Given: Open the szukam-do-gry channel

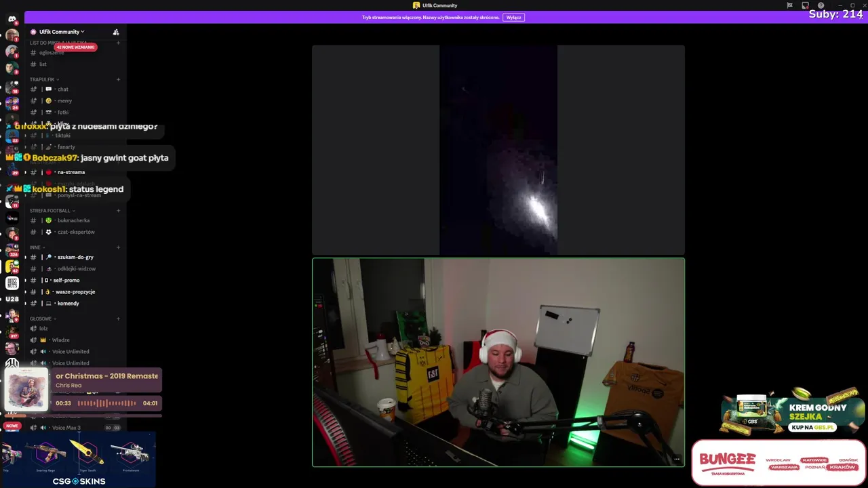Looking at the screenshot, I should [x=75, y=258].
